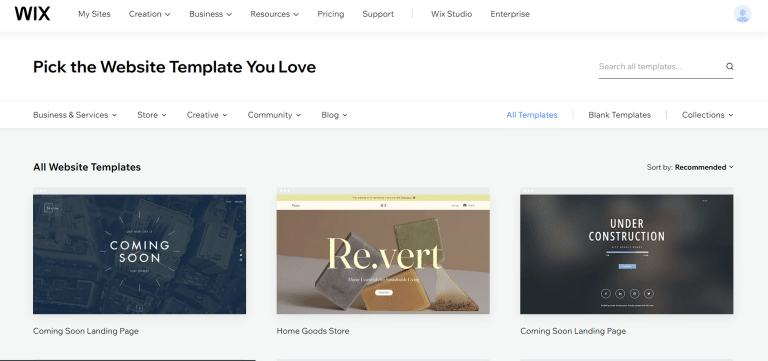Focus the Search all templates field
768x361 pixels.
point(666,67)
